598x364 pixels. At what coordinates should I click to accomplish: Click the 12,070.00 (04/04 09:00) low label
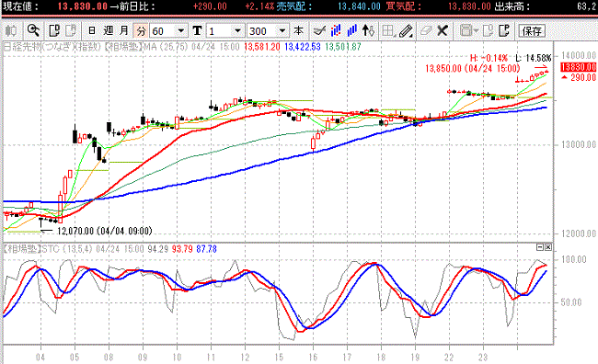(105, 231)
